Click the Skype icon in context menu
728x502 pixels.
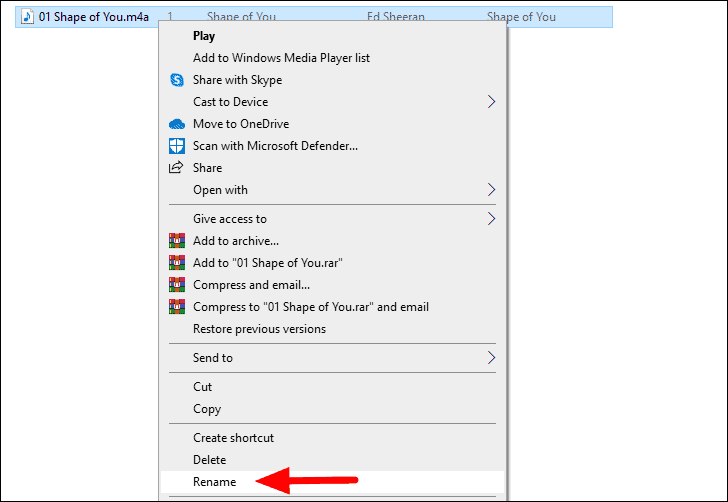pos(176,80)
